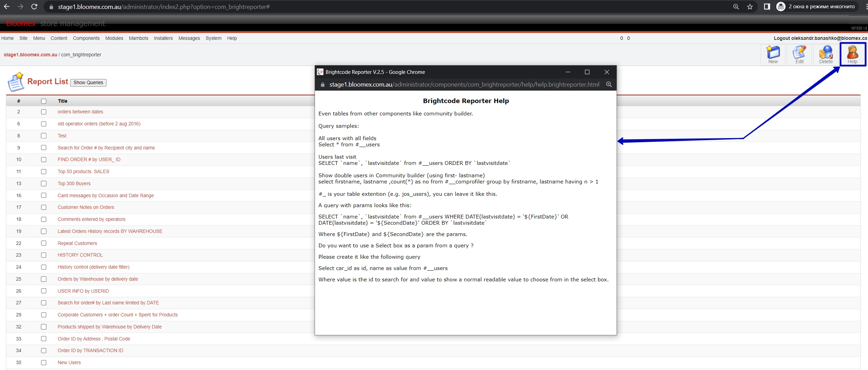
Task: Open the Help menu in the navigation bar
Action: [x=232, y=38]
